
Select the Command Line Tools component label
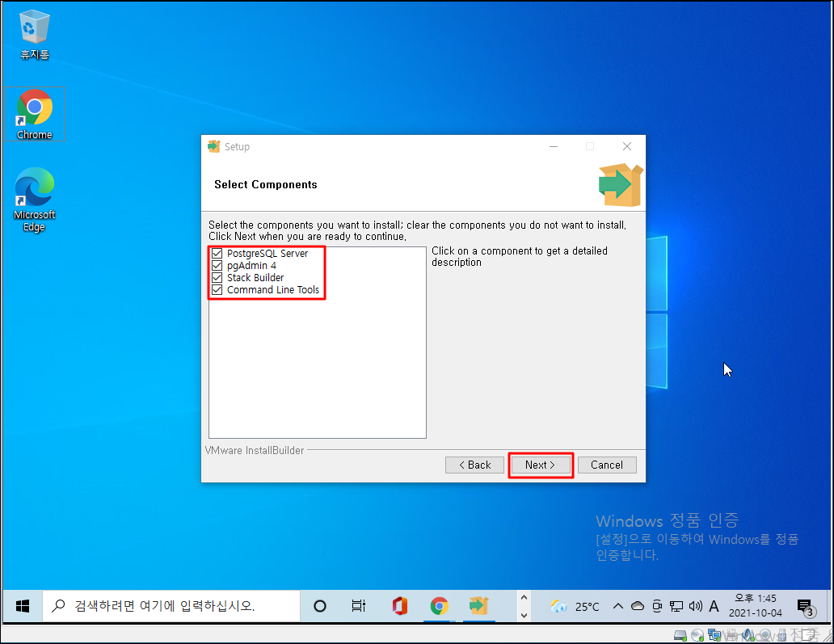tap(273, 290)
